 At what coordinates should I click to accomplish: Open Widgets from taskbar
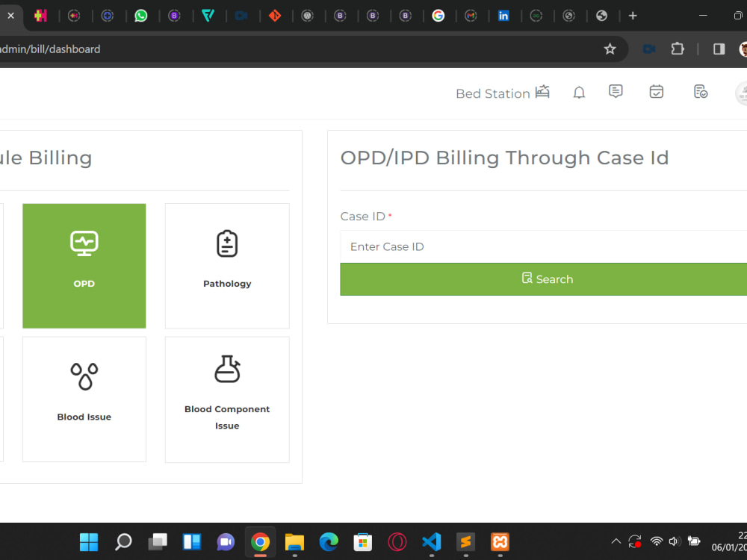point(192,541)
